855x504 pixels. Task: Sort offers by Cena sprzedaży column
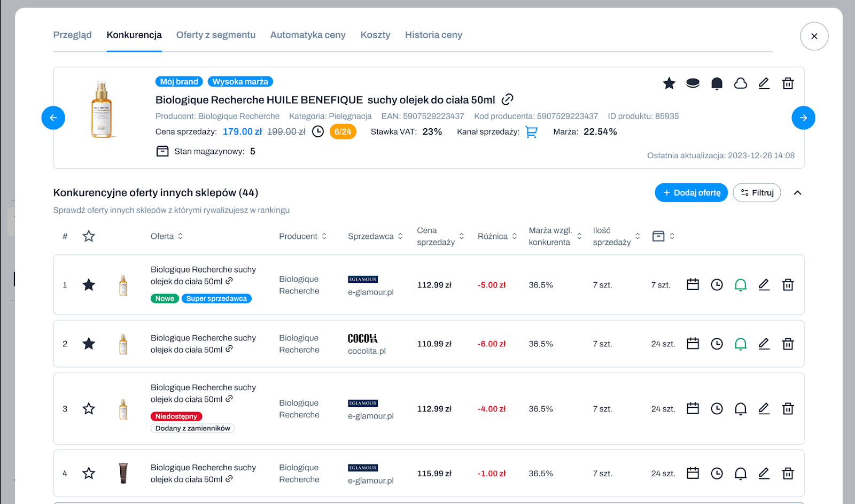462,236
